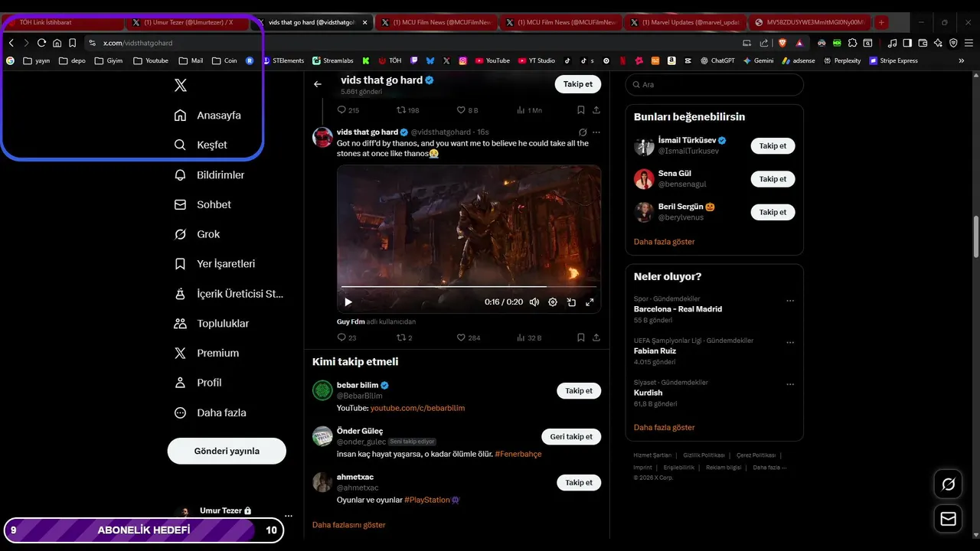This screenshot has width=980, height=551.
Task: Open Premium in the sidebar
Action: point(207,353)
